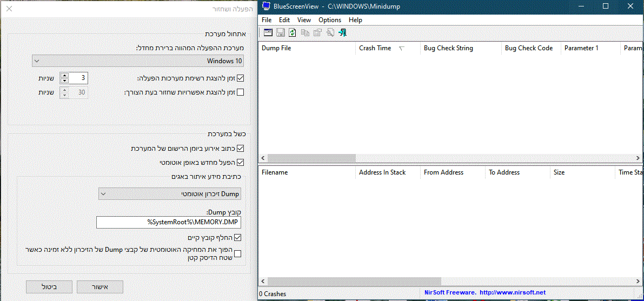Open the Properties toolbar icon in BlueScreenView
Screen dimensions: 644x301
click(x=317, y=33)
